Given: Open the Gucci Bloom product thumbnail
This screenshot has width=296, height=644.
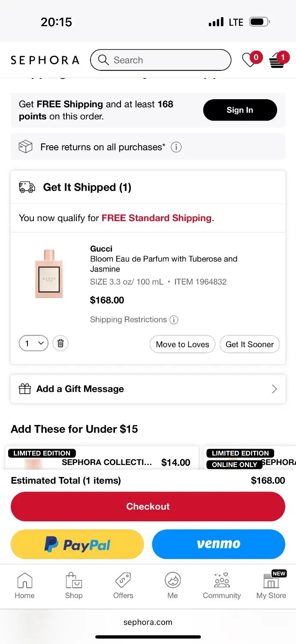Looking at the screenshot, I should pyautogui.click(x=49, y=274).
